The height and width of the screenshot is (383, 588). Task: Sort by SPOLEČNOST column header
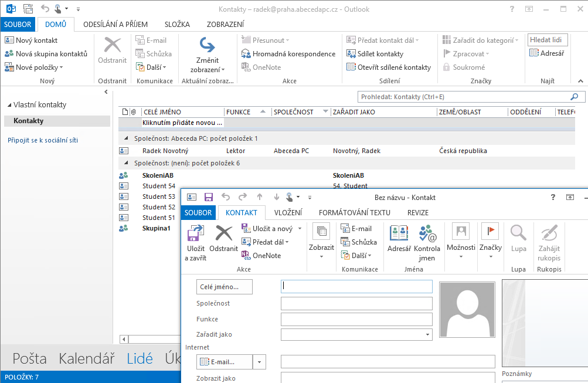[301, 112]
